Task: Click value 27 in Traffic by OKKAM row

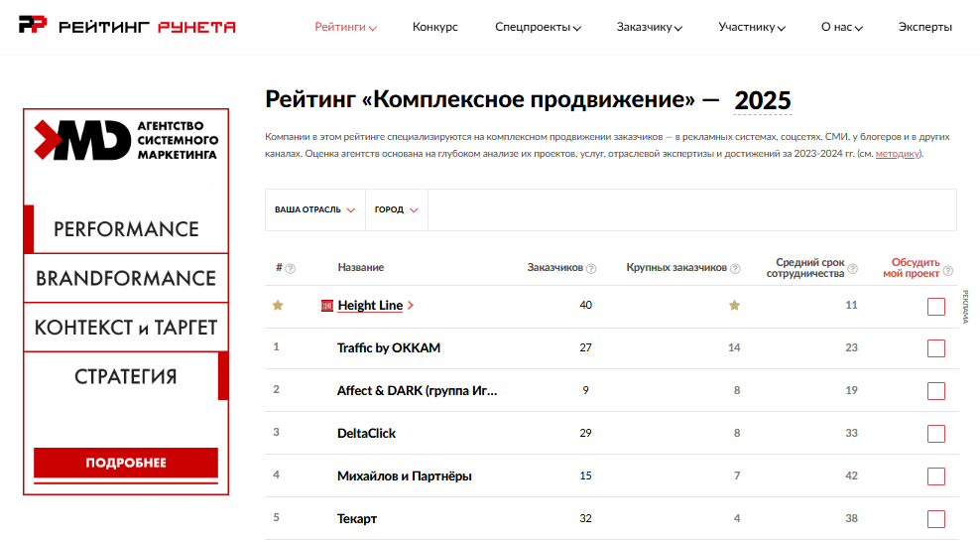Action: [x=585, y=347]
